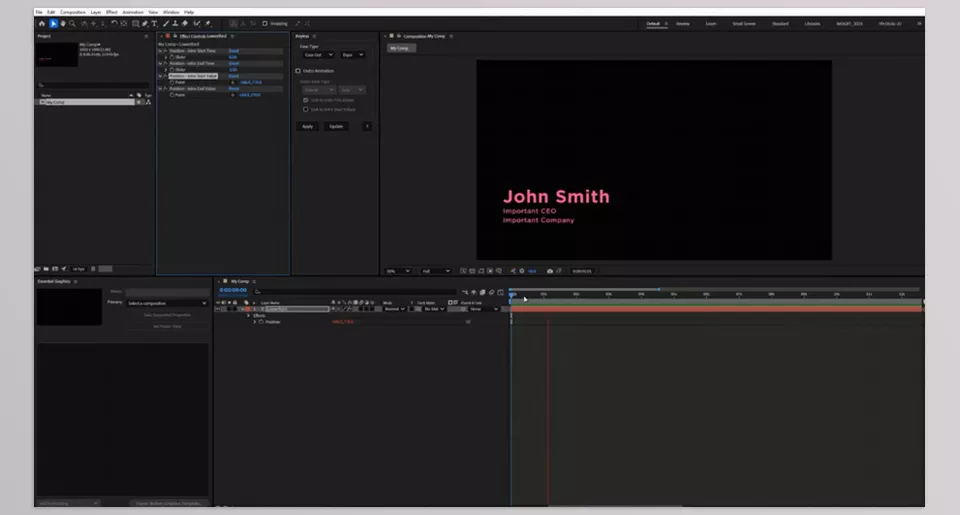The height and width of the screenshot is (515, 960).
Task: Open the Effect Controls panel menu icon
Action: pyautogui.click(x=232, y=36)
